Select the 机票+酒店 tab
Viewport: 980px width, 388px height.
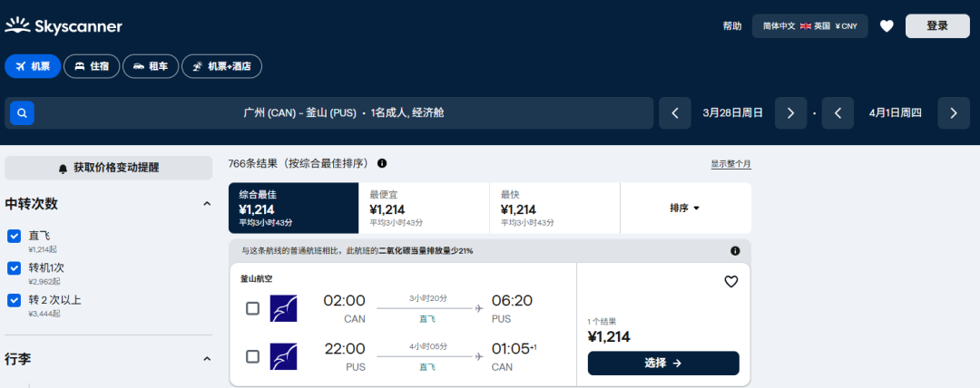pos(222,66)
